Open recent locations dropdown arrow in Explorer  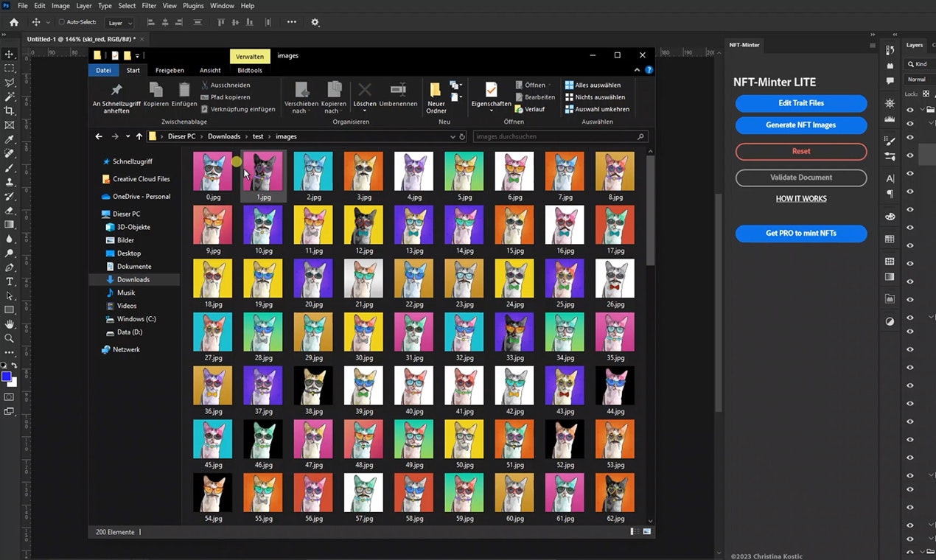click(x=128, y=136)
